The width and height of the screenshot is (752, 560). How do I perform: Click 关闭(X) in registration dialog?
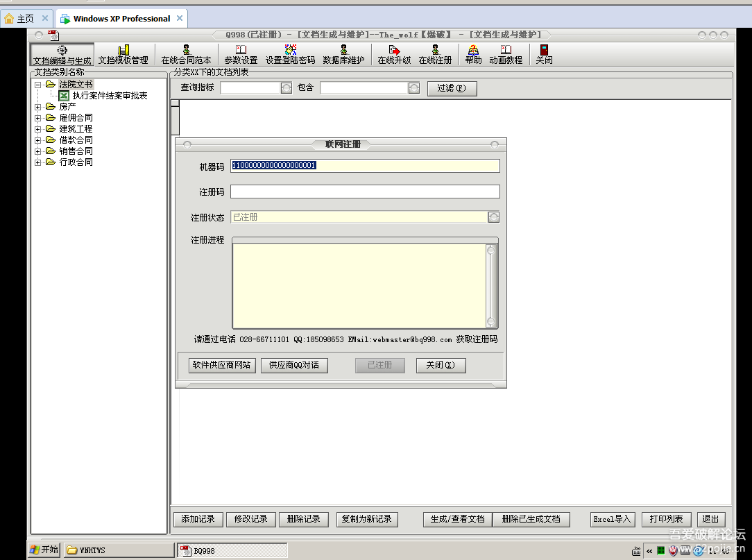point(441,365)
